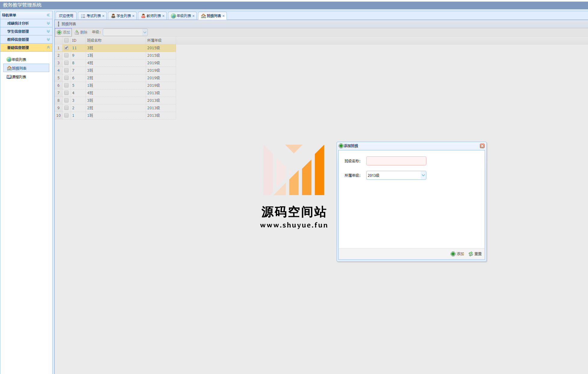Toggle the select-all checkbox in the table header
The height and width of the screenshot is (374, 588).
click(x=66, y=41)
